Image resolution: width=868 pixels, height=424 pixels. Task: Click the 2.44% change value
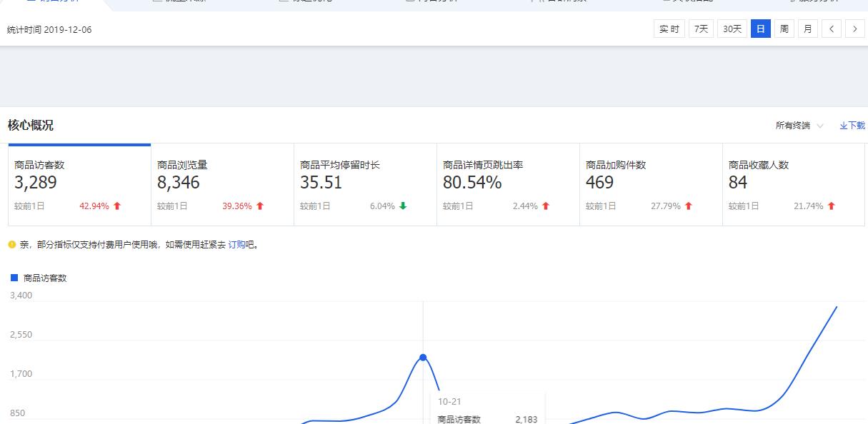tap(525, 206)
